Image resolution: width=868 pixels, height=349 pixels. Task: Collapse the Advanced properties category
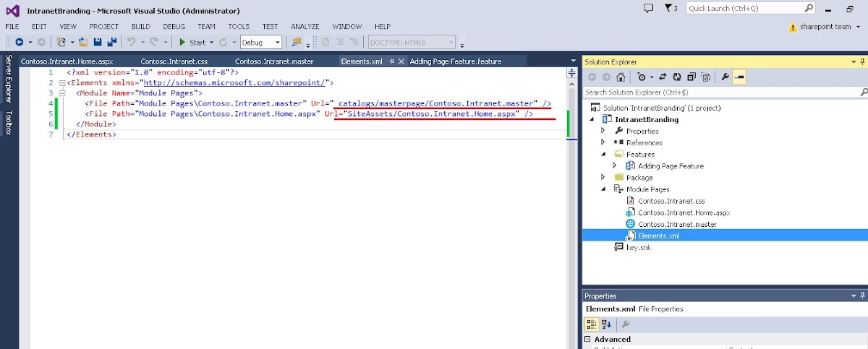587,339
